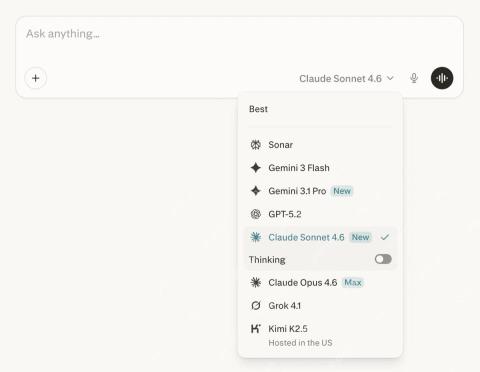Open the Claude Sonnet 4.6 model selector
The height and width of the screenshot is (372, 480).
[x=346, y=79]
